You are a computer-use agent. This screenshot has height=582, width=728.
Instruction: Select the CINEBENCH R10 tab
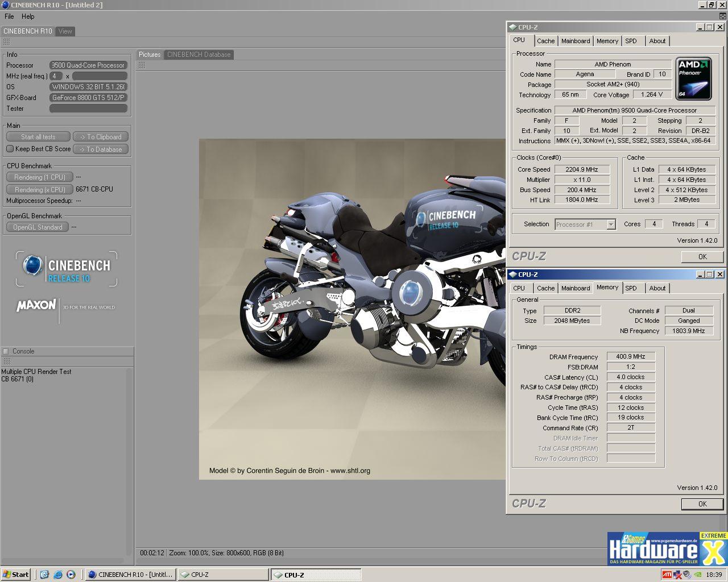[27, 31]
